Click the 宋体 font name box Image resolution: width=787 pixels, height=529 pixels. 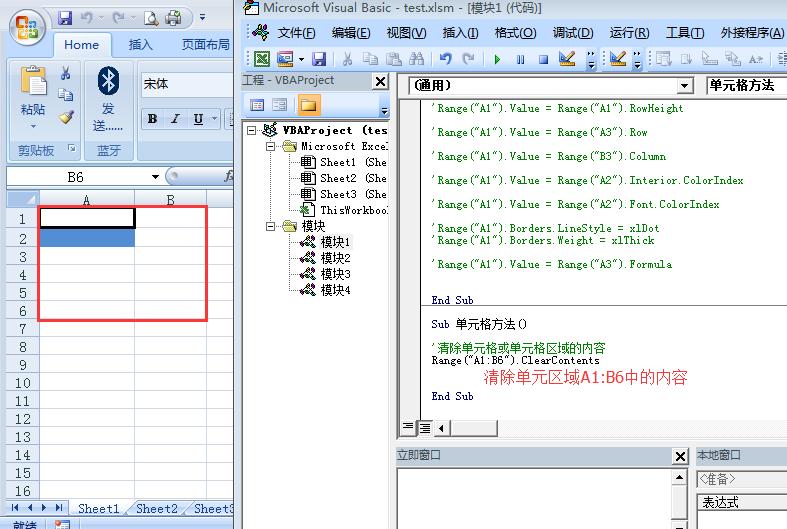point(187,84)
